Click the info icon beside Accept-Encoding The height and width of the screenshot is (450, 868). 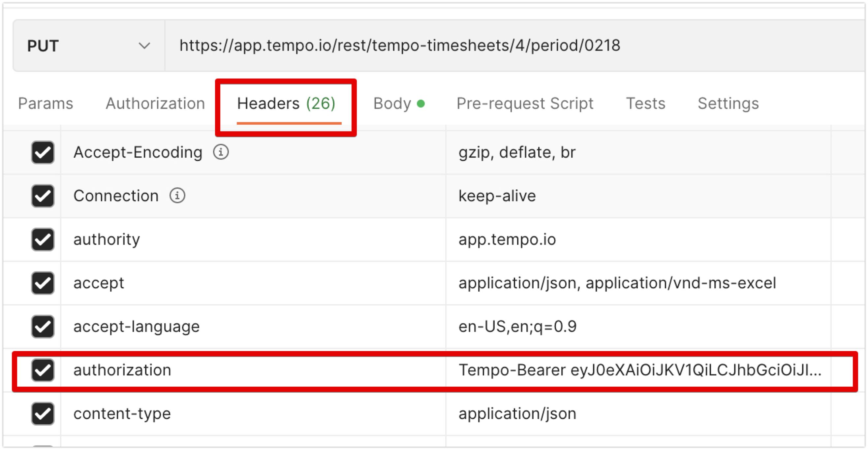tap(221, 152)
